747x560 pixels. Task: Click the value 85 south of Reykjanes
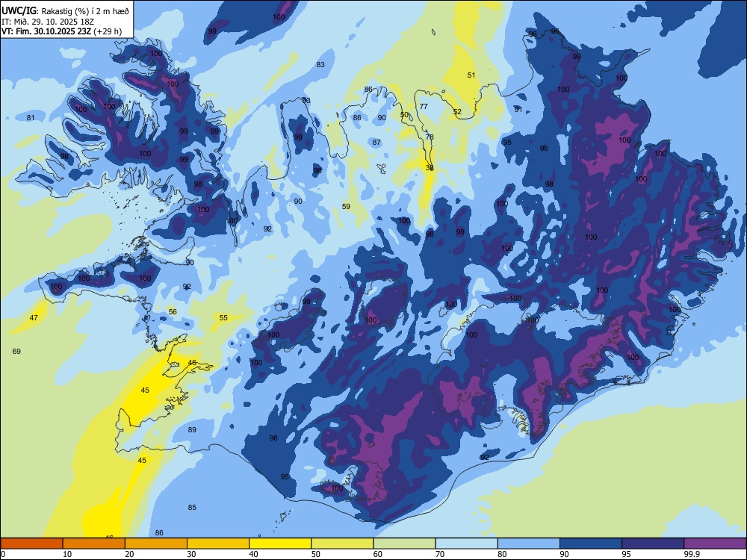[192, 508]
